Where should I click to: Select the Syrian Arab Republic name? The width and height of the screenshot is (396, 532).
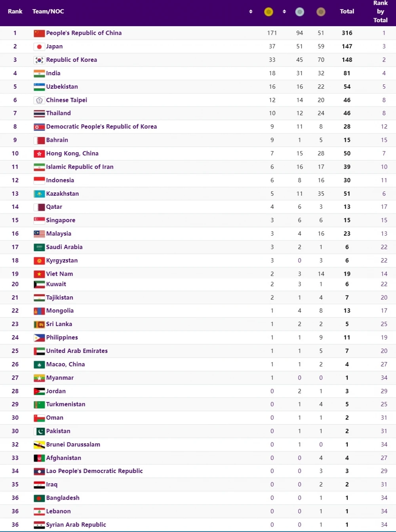point(76,525)
